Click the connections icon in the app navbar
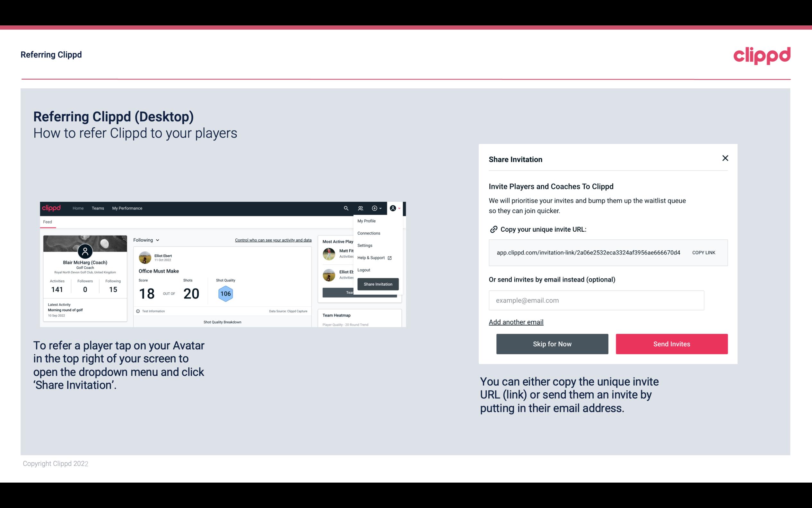Image resolution: width=812 pixels, height=508 pixels. coord(361,208)
